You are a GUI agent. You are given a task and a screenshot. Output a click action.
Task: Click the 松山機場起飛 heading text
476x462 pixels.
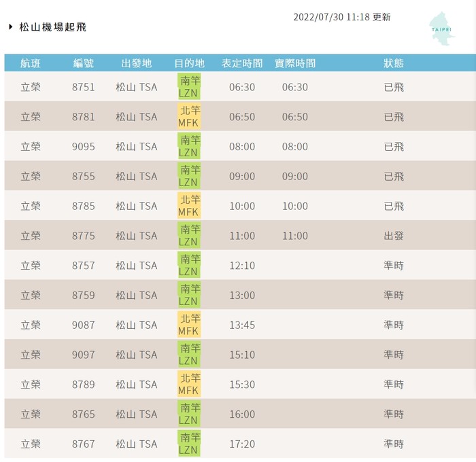tap(53, 27)
